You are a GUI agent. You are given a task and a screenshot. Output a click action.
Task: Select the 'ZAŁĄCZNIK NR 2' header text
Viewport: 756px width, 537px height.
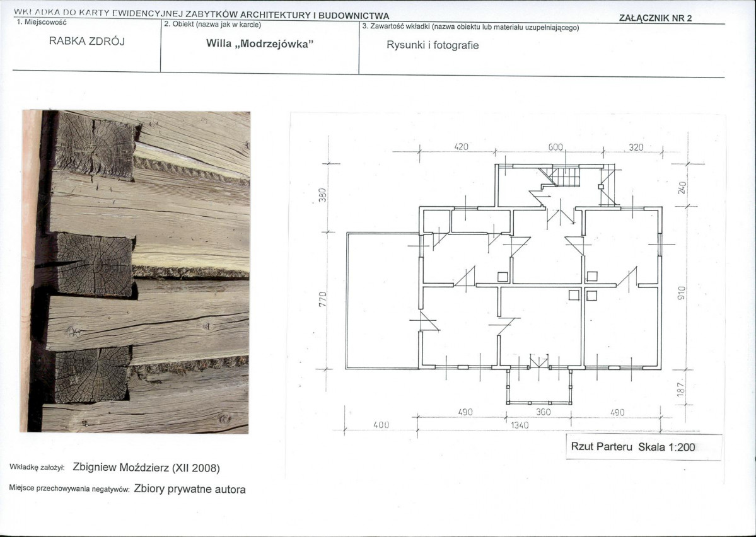tap(656, 18)
